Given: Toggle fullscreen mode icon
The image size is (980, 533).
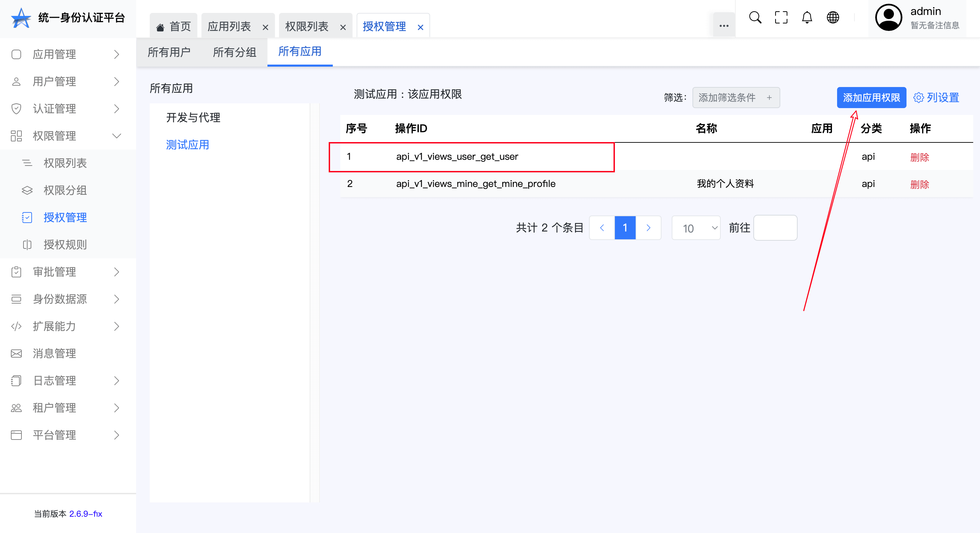Looking at the screenshot, I should coord(781,17).
